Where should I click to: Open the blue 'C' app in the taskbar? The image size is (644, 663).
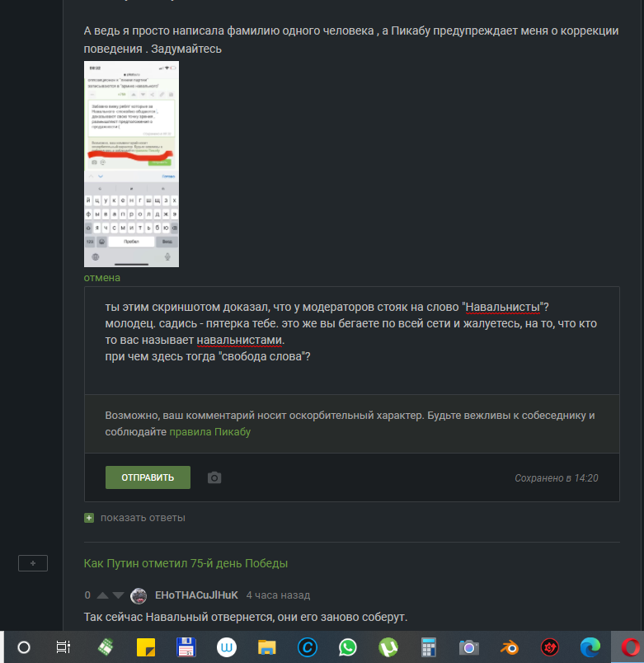click(308, 647)
